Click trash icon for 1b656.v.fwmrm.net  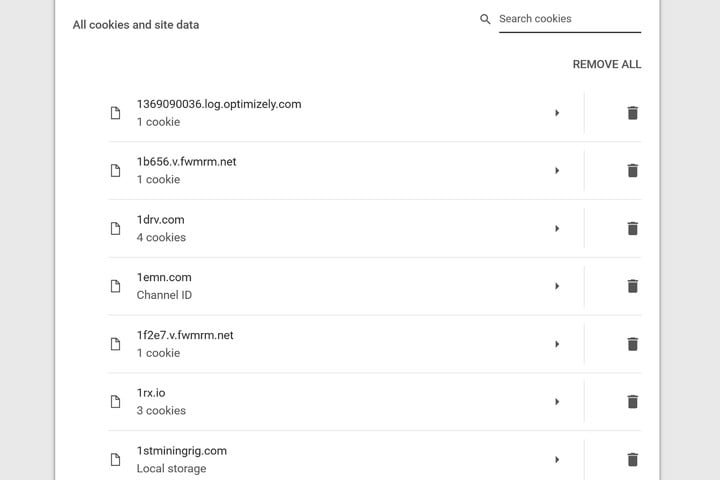[x=632, y=171]
